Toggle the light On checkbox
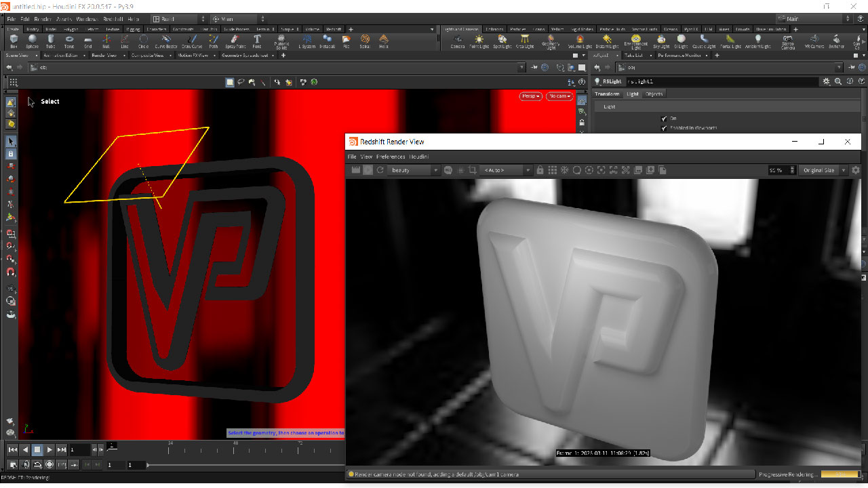 [664, 119]
